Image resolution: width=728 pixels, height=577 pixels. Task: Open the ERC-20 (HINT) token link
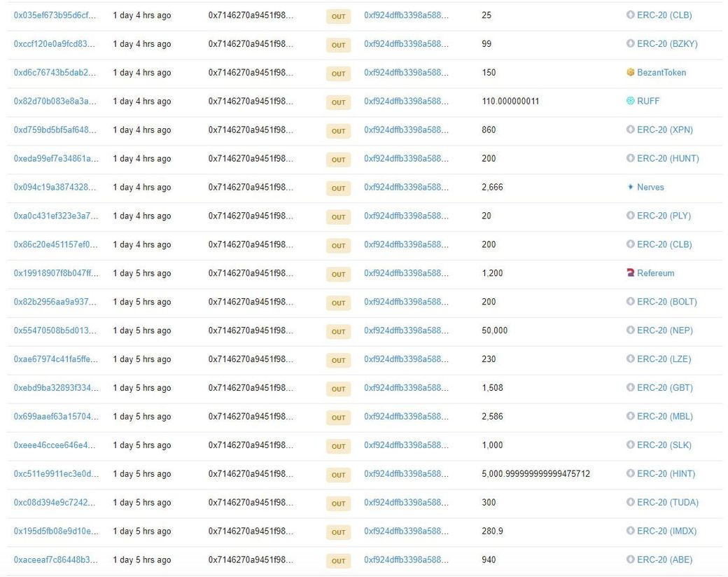pyautogui.click(x=666, y=474)
